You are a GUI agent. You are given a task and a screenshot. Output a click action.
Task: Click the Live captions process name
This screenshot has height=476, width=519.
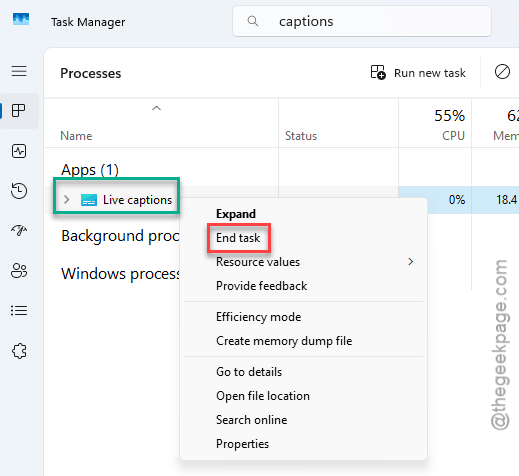pos(137,200)
